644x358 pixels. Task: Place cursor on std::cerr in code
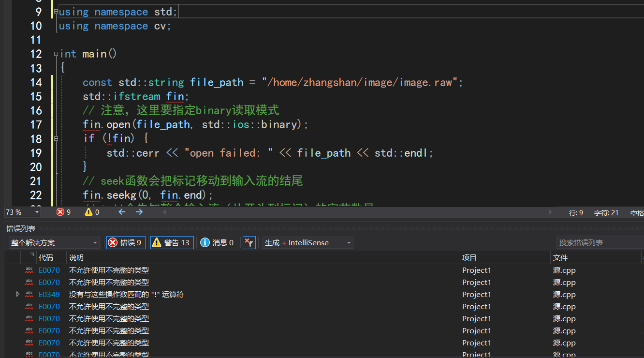[133, 153]
